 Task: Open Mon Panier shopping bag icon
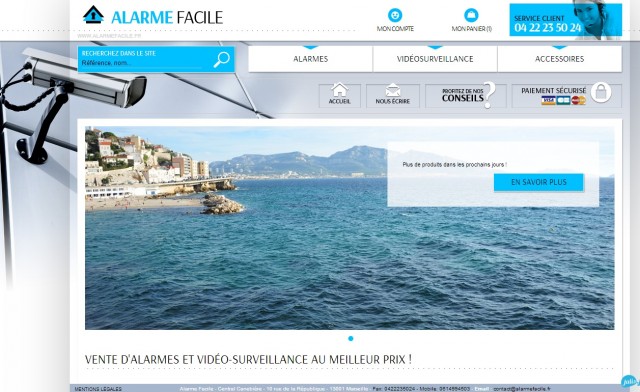(x=471, y=15)
